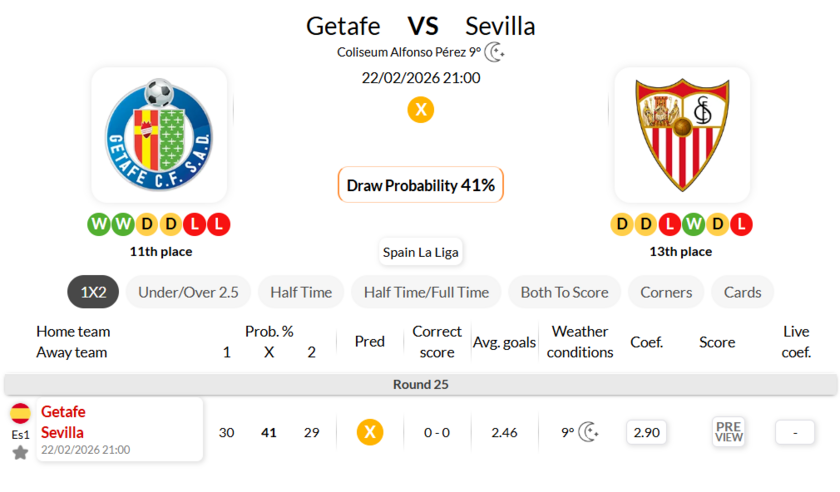Open the PREVIEW button for the match

[x=729, y=432]
